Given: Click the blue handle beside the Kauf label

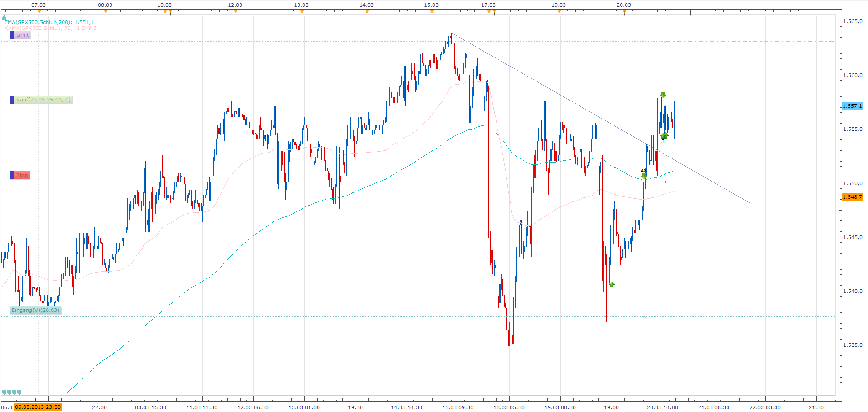Looking at the screenshot, I should click(12, 100).
